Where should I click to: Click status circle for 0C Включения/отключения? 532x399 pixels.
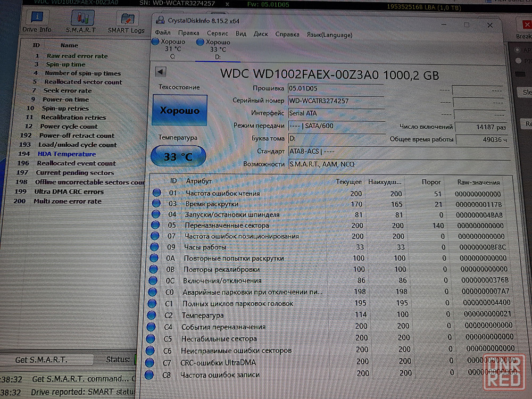tap(153, 280)
